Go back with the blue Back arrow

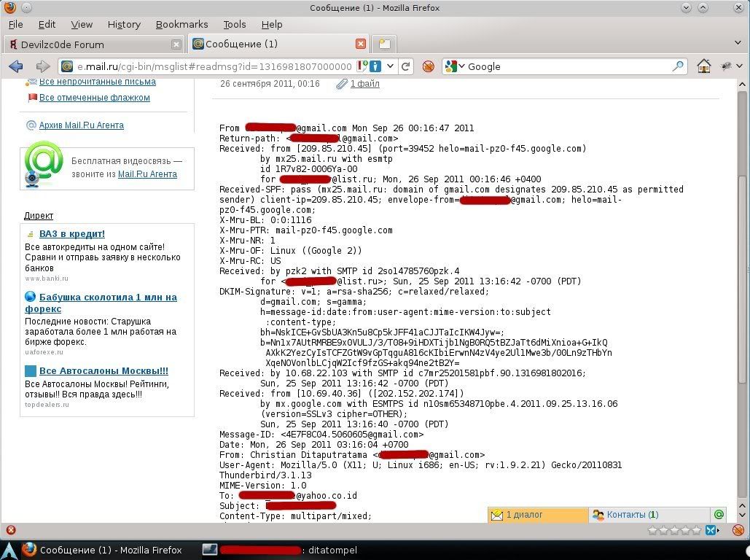pos(16,66)
